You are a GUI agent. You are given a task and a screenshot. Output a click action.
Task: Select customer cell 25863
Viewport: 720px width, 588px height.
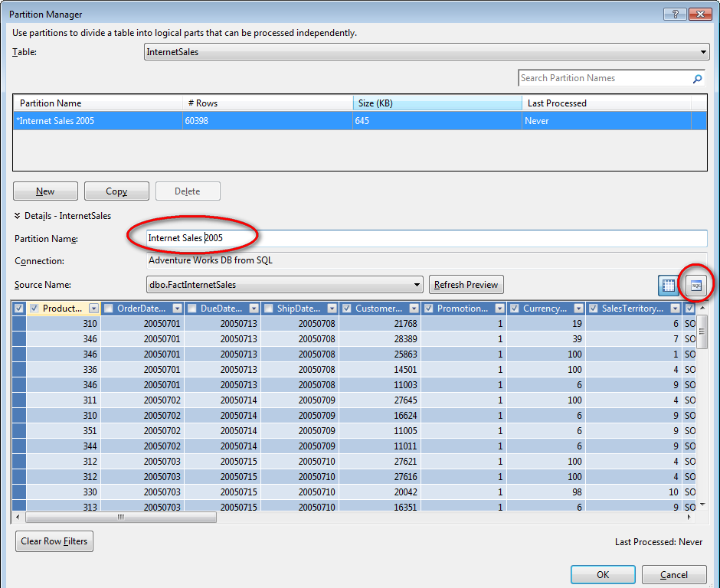tap(380, 354)
